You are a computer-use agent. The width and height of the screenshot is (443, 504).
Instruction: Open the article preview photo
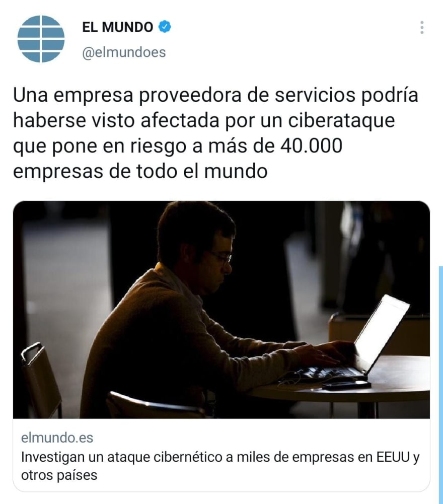point(221,310)
